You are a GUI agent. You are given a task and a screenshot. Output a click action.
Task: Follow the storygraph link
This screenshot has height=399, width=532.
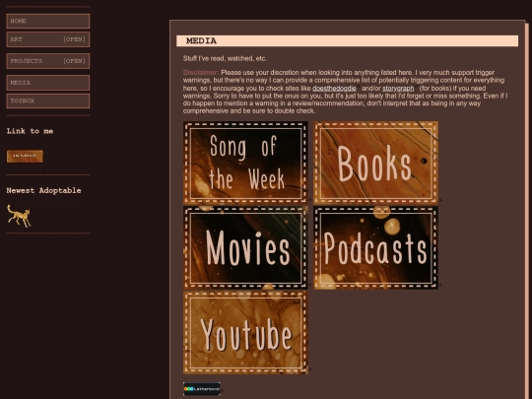[x=398, y=89]
